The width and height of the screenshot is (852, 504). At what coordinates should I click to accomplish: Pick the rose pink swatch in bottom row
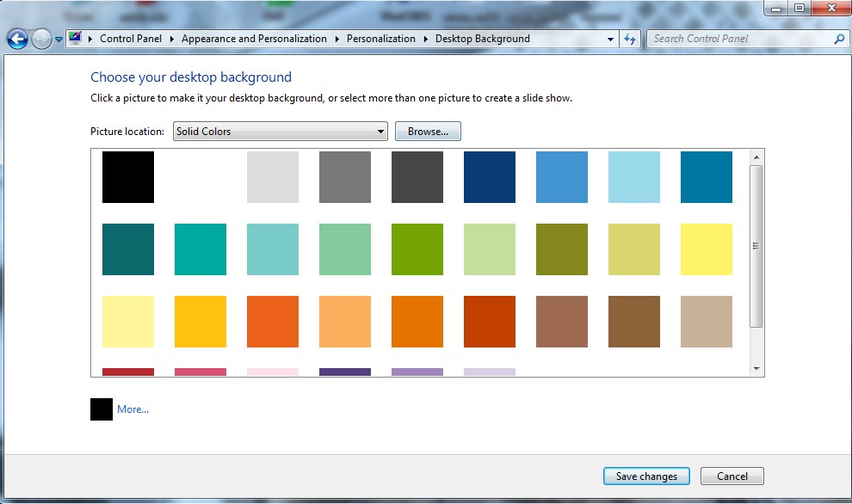click(201, 372)
